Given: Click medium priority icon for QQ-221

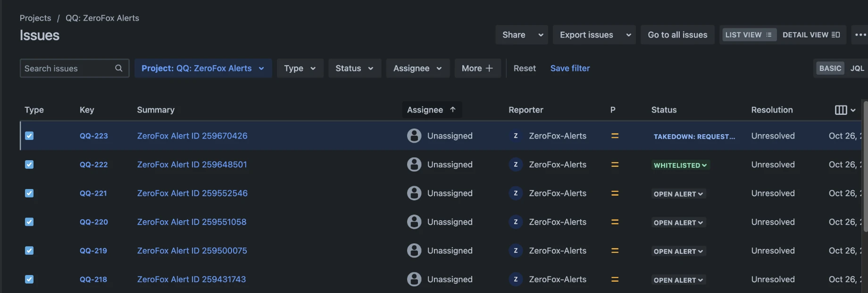Looking at the screenshot, I should tap(614, 193).
